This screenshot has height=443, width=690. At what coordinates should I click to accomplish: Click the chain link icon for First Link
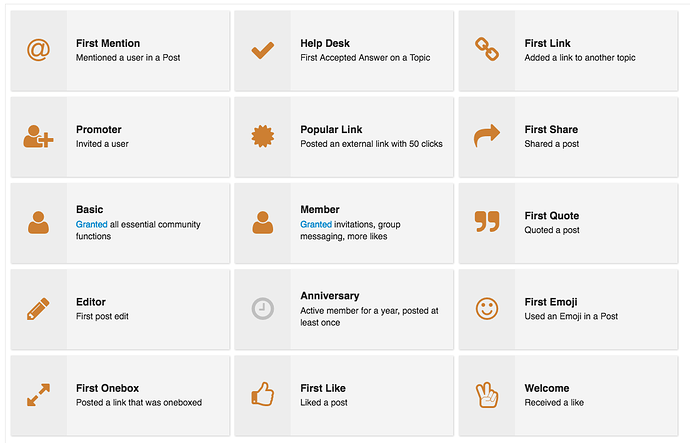487,49
